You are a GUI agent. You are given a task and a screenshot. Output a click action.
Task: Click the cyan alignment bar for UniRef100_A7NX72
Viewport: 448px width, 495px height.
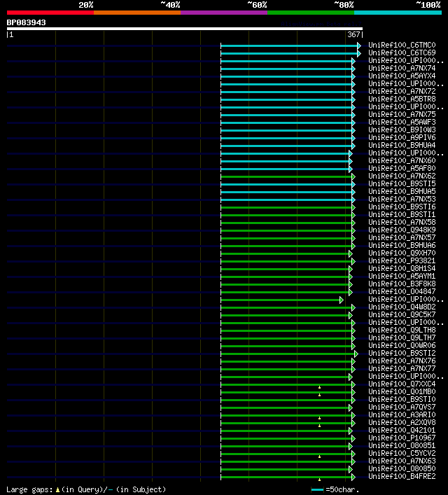pos(286,92)
